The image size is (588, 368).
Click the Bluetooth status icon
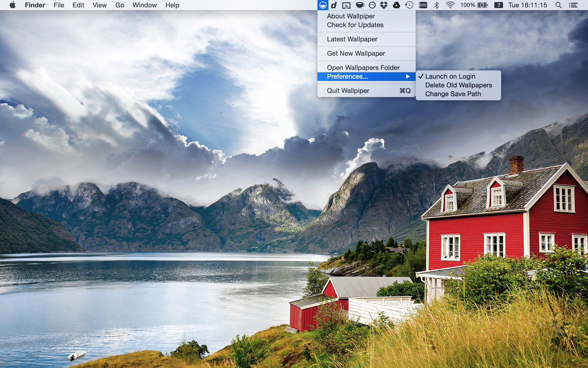(437, 5)
